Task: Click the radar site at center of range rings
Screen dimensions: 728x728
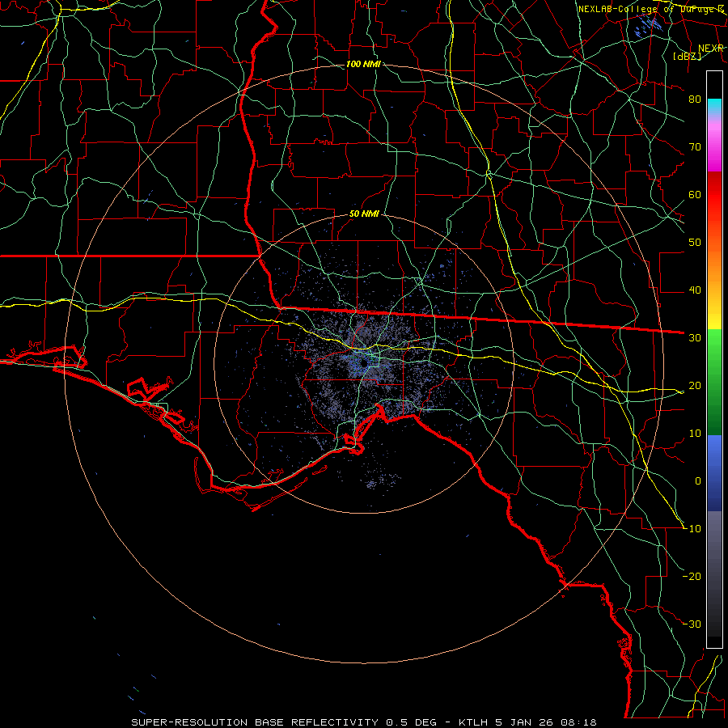Action: pyautogui.click(x=363, y=363)
